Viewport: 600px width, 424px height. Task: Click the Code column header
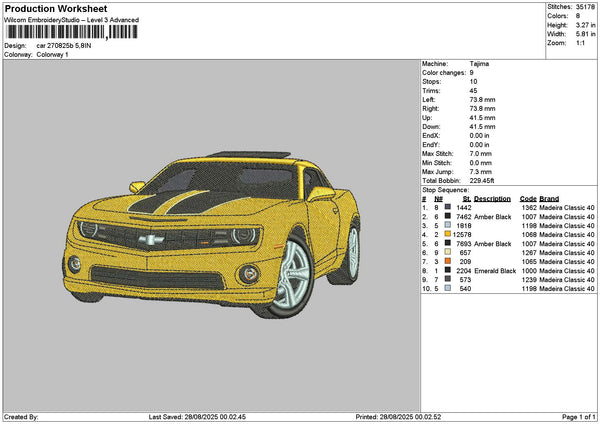(x=528, y=198)
